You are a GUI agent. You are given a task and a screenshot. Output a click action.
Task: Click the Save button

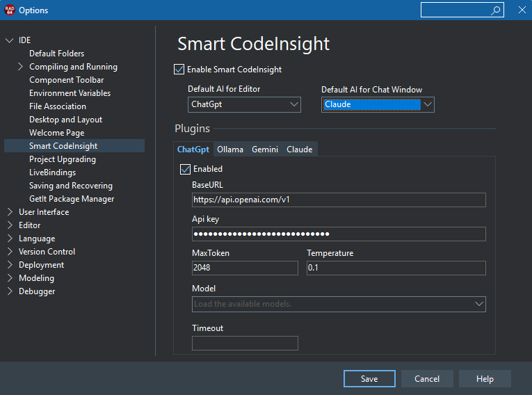click(x=369, y=379)
